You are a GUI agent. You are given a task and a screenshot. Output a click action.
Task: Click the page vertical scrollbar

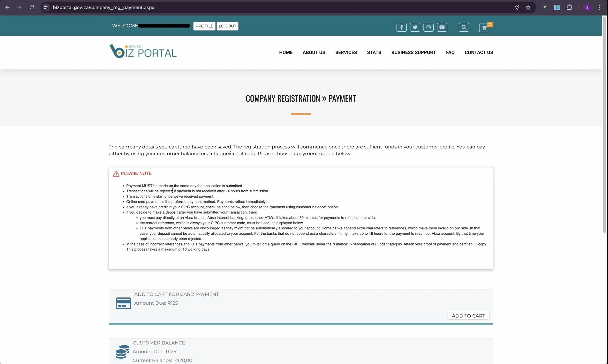(x=605, y=123)
